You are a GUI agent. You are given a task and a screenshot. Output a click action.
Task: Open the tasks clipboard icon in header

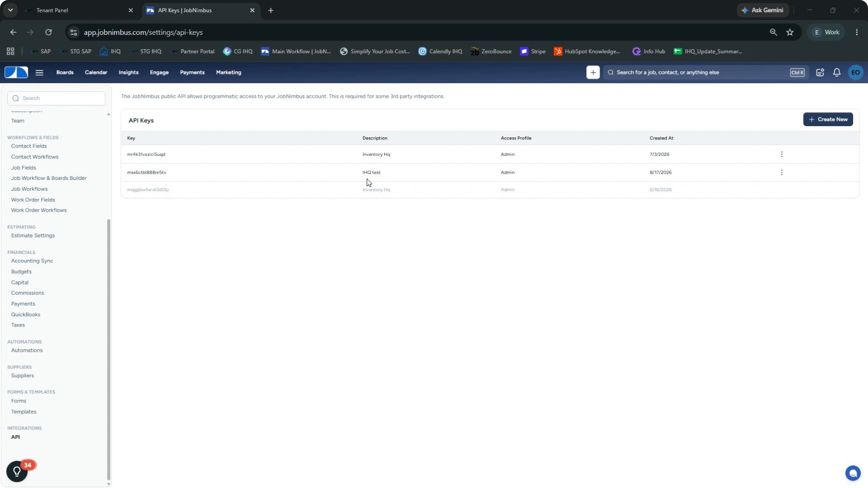click(820, 72)
